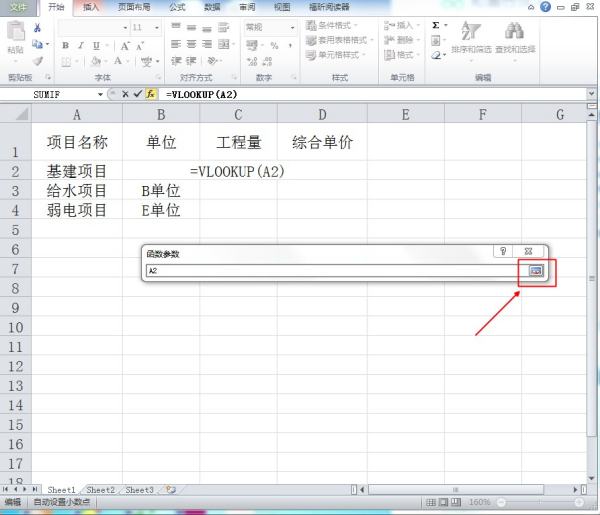Switch to Sheet2 tab
Image resolution: width=600 pixels, height=515 pixels.
[x=101, y=490]
